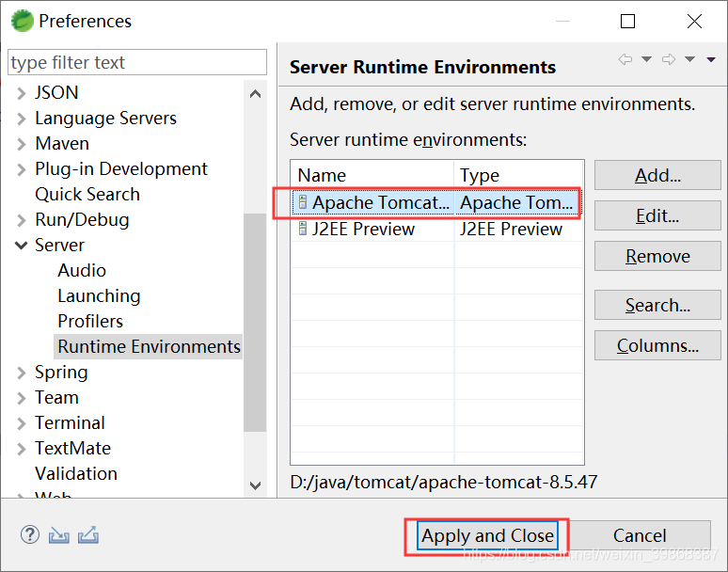Click the Help question mark icon
Viewport: 728px width, 572px height.
coord(30,534)
